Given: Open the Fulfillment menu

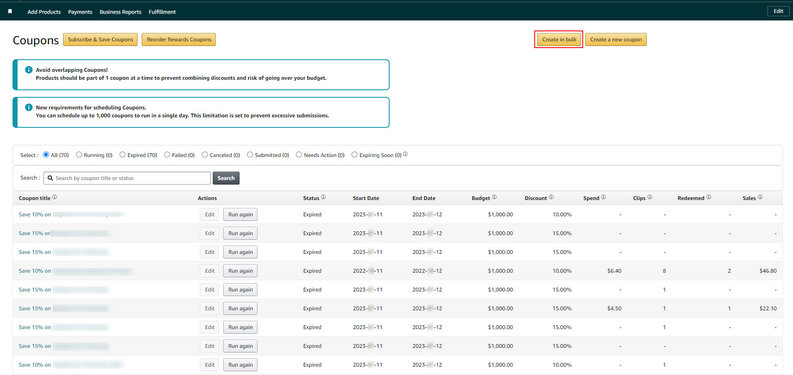Looking at the screenshot, I should coord(162,12).
